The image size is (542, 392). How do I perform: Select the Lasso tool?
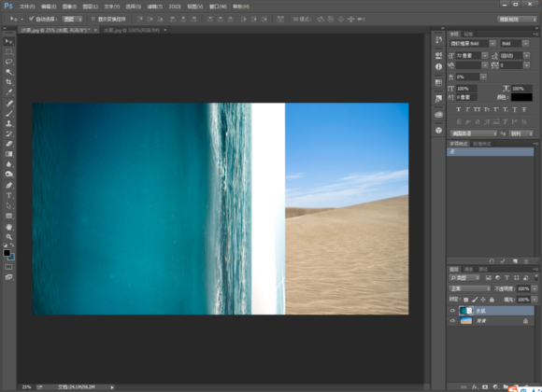click(9, 62)
